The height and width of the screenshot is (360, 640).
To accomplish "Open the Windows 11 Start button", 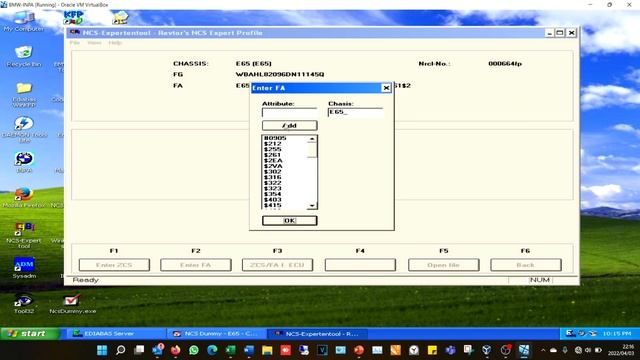I will click(102, 350).
